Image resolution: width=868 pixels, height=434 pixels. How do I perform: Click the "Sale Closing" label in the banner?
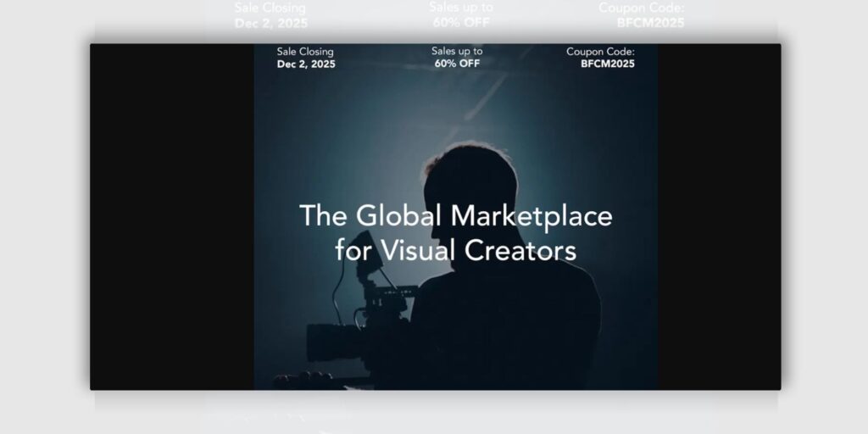click(305, 52)
